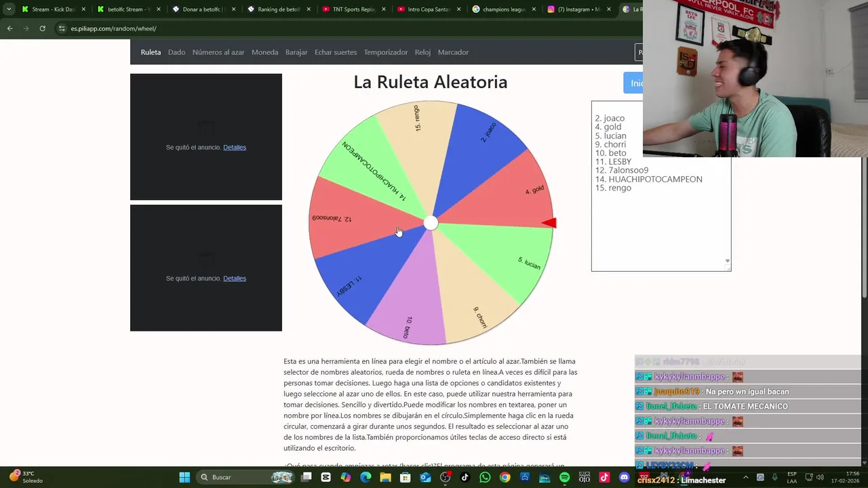Open Microsoft Store from the taskbar
The height and width of the screenshot is (488, 868).
click(406, 477)
